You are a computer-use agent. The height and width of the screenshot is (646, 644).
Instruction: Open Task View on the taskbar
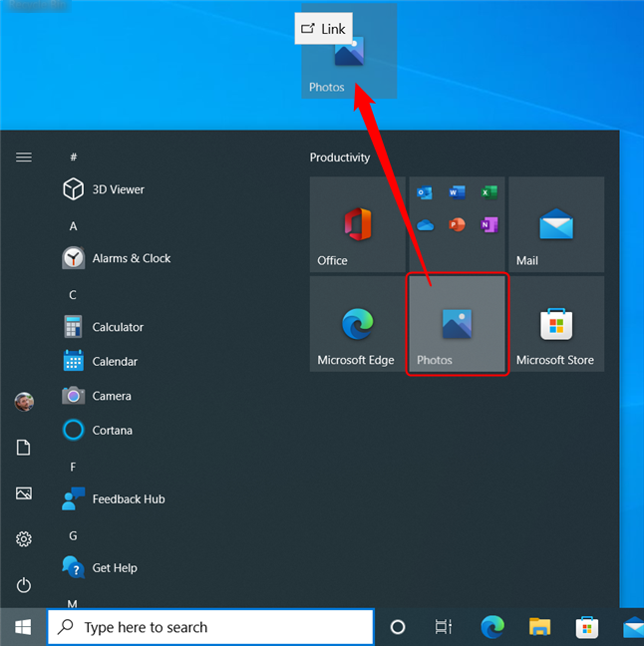click(444, 627)
